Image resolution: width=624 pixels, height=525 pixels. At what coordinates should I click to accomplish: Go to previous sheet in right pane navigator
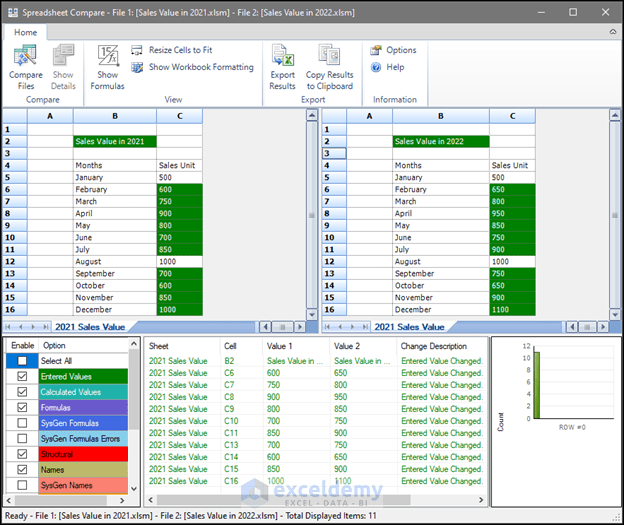[x=340, y=327]
